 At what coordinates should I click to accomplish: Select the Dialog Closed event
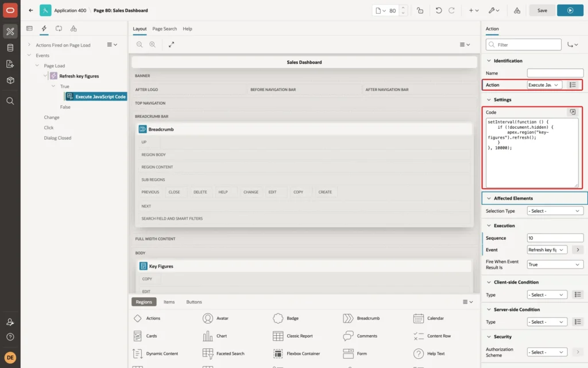[x=57, y=138]
